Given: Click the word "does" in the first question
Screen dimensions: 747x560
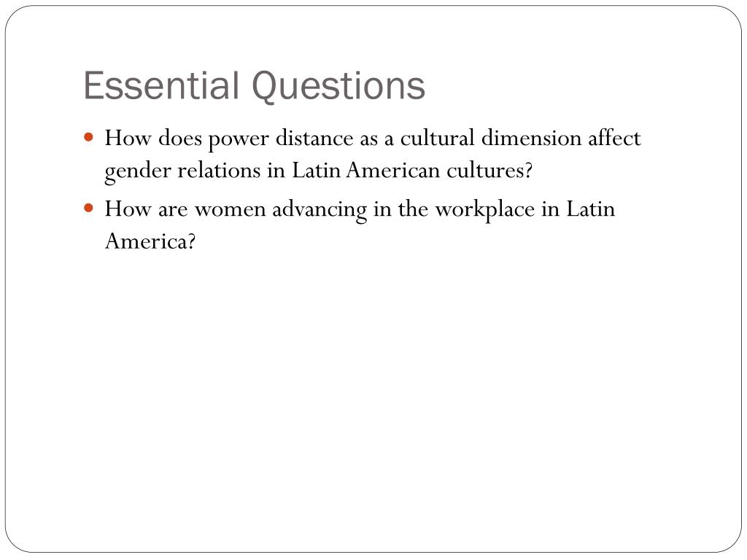Looking at the screenshot, I should point(179,138).
